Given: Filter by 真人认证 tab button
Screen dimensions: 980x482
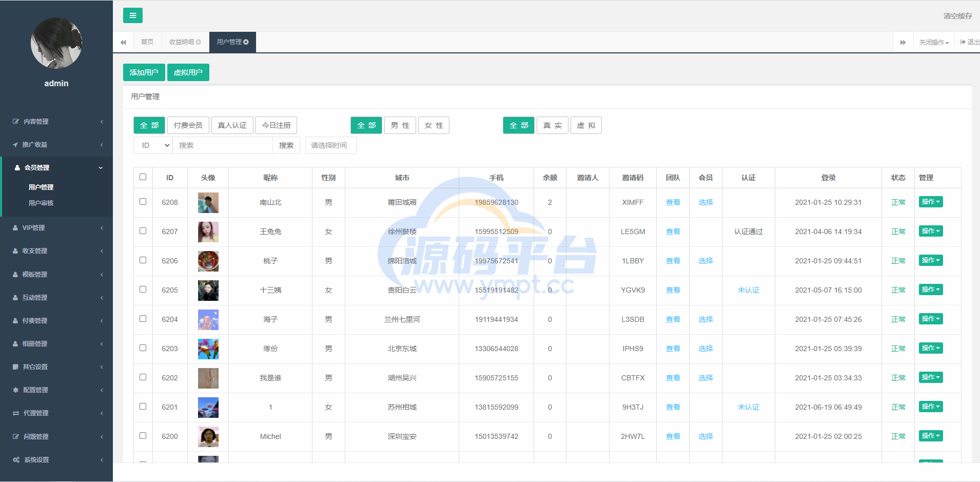Looking at the screenshot, I should pos(232,125).
